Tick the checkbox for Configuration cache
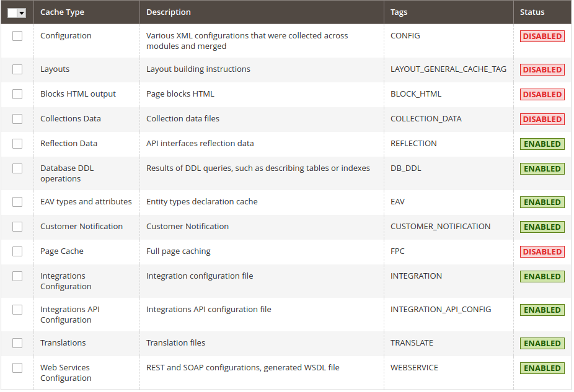The height and width of the screenshot is (392, 574). tap(17, 36)
